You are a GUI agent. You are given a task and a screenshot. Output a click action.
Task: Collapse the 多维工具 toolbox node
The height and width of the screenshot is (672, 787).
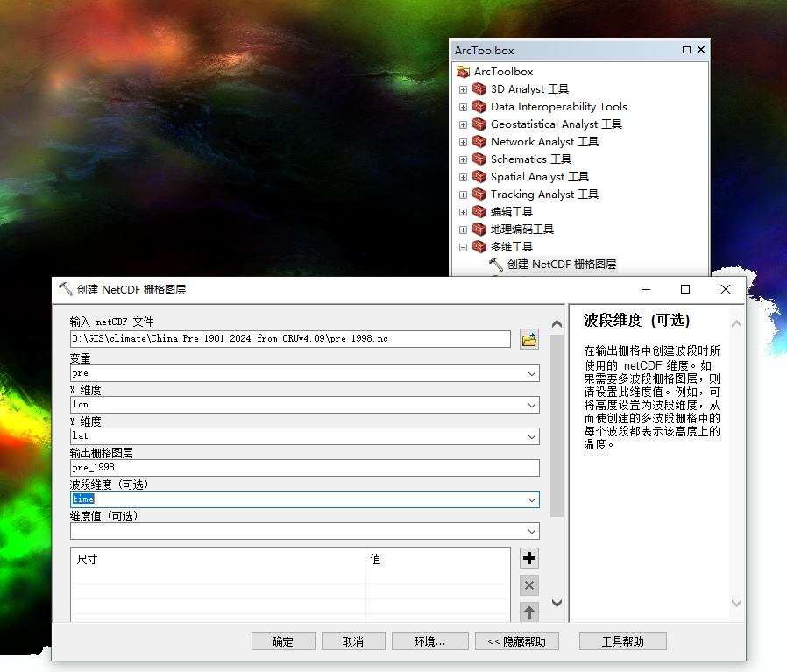pos(464,247)
